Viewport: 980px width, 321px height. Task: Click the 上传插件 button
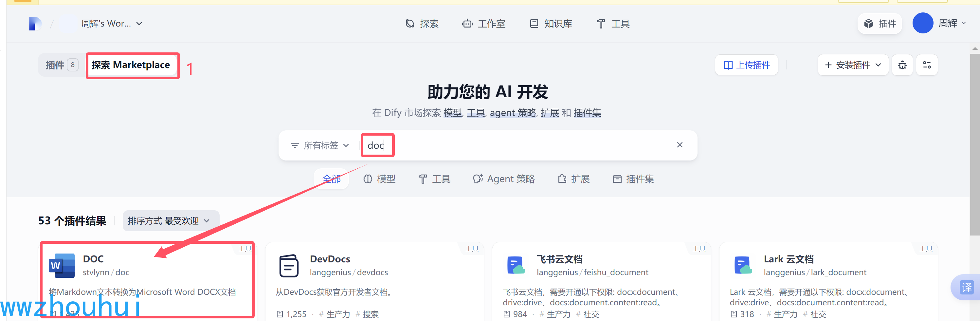(746, 65)
